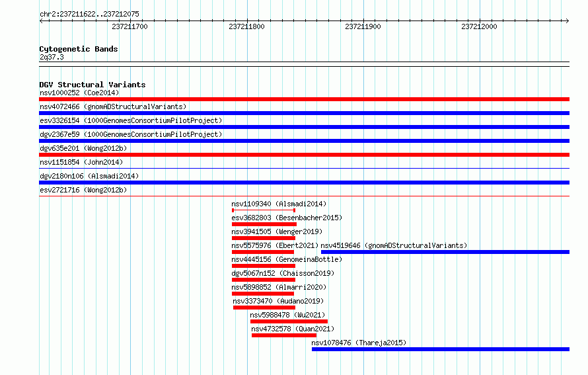
Task: Open nsv1151854 (John2014) variant label
Action: pos(81,162)
